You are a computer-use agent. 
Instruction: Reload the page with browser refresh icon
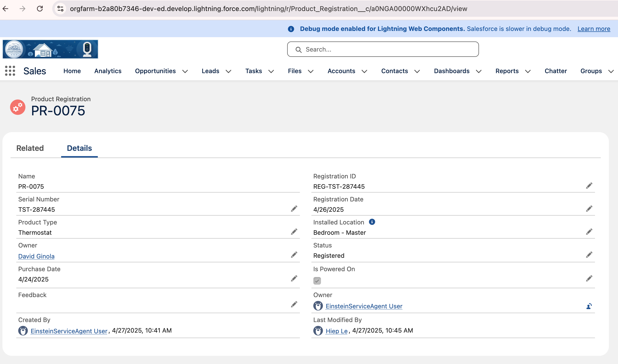tap(40, 9)
